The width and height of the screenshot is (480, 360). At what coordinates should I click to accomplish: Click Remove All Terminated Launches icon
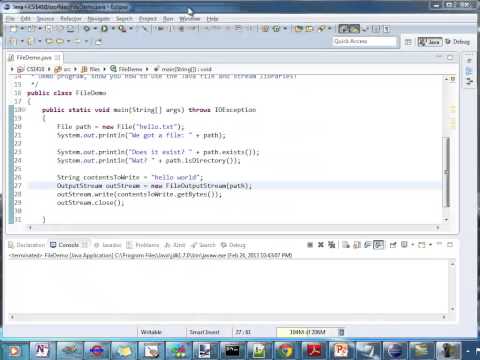click(331, 245)
